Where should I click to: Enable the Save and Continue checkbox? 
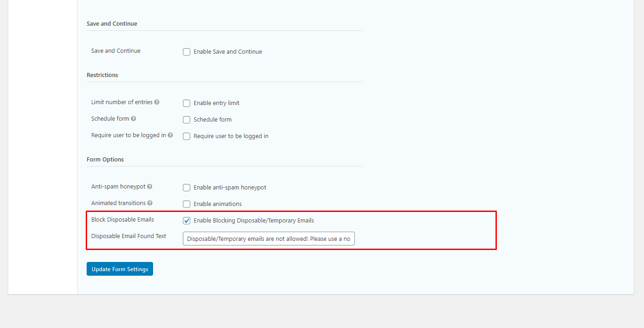click(x=187, y=52)
